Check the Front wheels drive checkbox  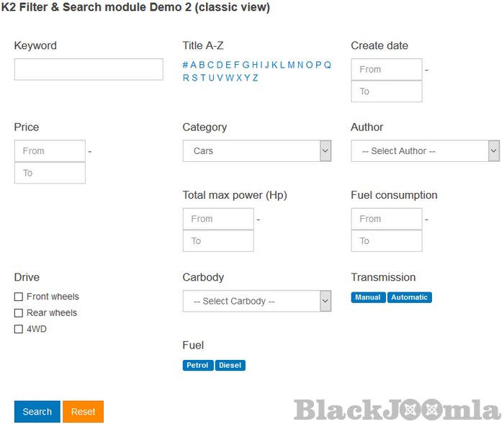click(x=19, y=297)
